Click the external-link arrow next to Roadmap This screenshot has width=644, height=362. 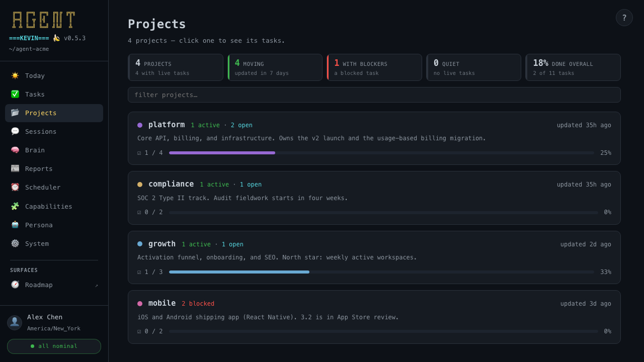tap(97, 285)
